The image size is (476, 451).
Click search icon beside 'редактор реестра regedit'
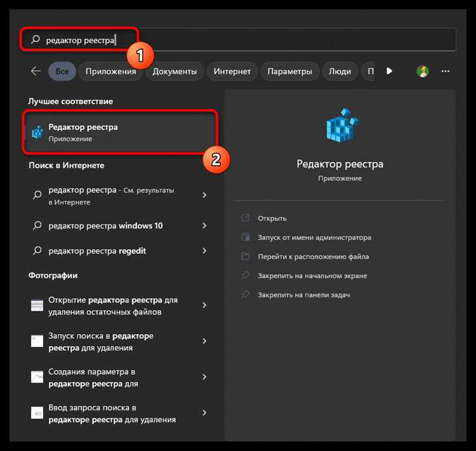tap(37, 251)
